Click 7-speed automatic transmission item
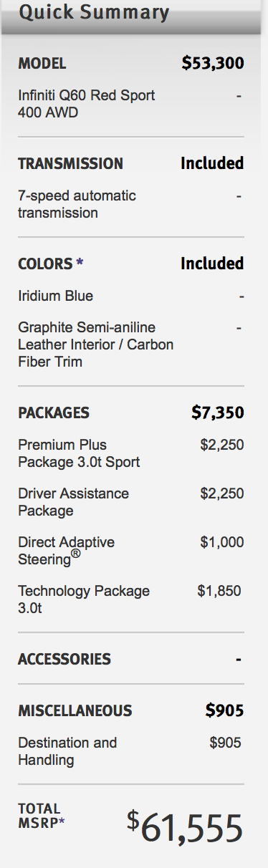The height and width of the screenshot is (868, 268). pyautogui.click(x=77, y=204)
